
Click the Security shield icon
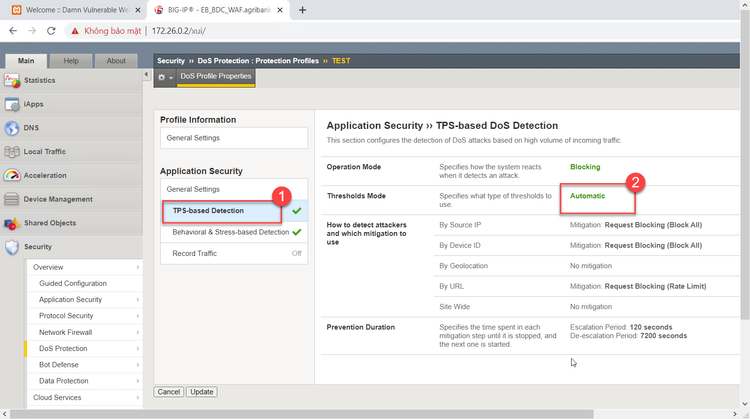[12, 247]
